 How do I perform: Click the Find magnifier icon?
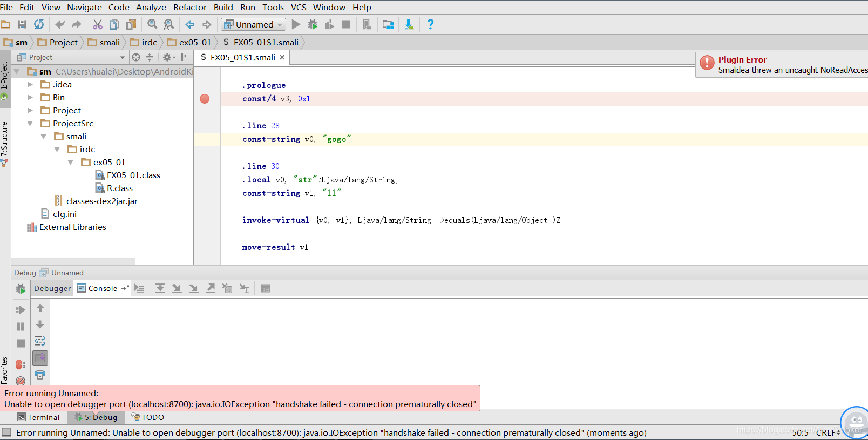pyautogui.click(x=153, y=24)
